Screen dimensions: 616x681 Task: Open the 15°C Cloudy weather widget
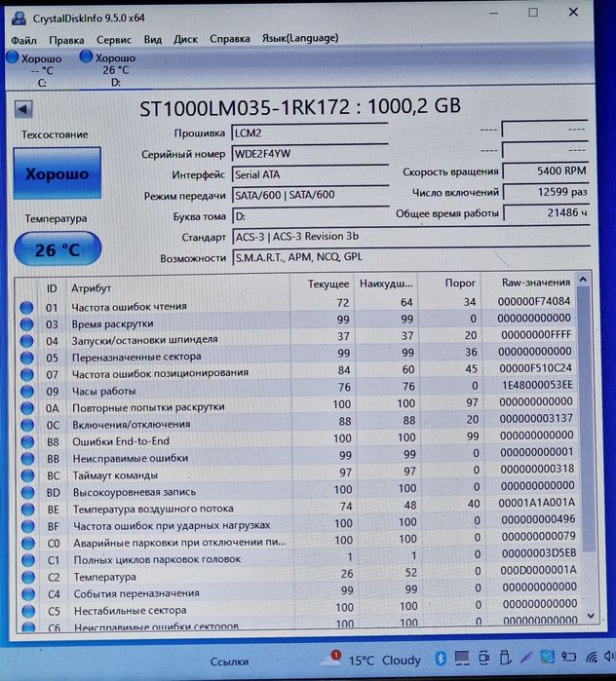(x=370, y=660)
